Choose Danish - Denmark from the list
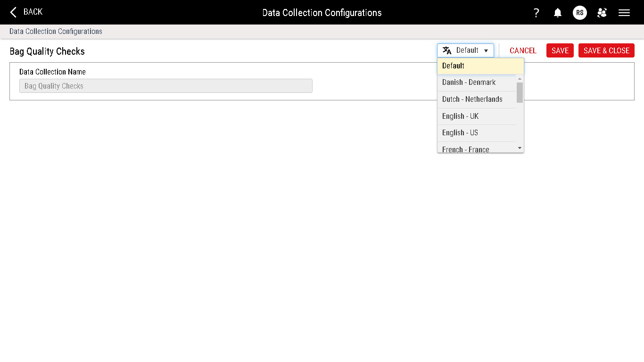Image resolution: width=644 pixels, height=362 pixels. pos(469,82)
